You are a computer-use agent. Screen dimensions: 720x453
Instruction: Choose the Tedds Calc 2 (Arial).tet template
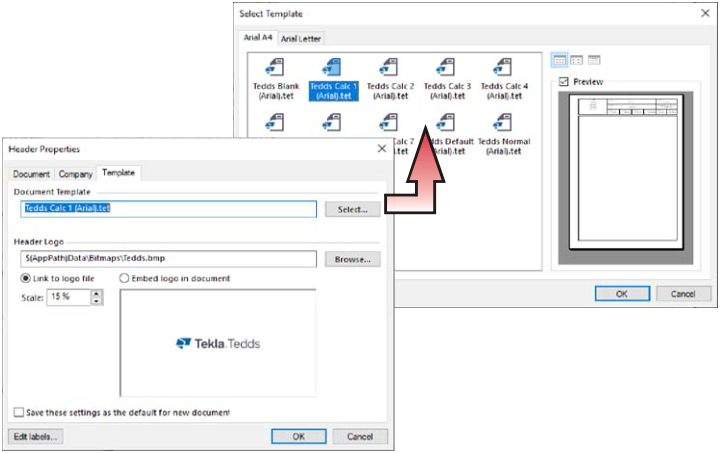coord(390,79)
